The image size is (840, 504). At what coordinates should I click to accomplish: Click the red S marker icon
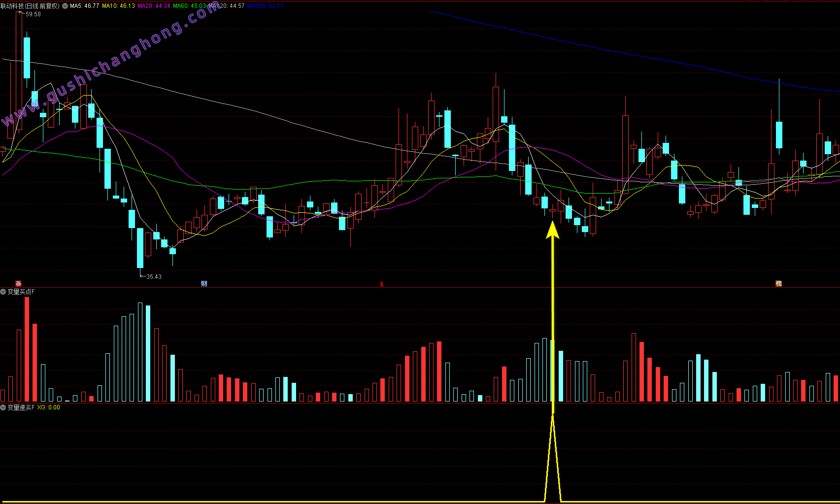(381, 284)
